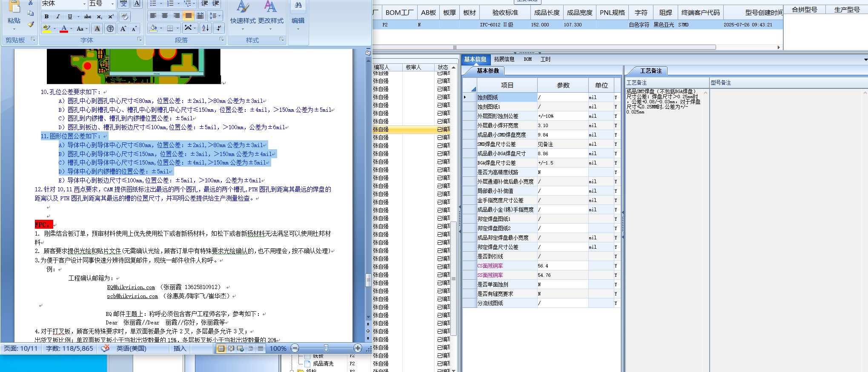Apply superscript formatting (x² icon)
Viewport: 868px width, 372px height.
111,17
